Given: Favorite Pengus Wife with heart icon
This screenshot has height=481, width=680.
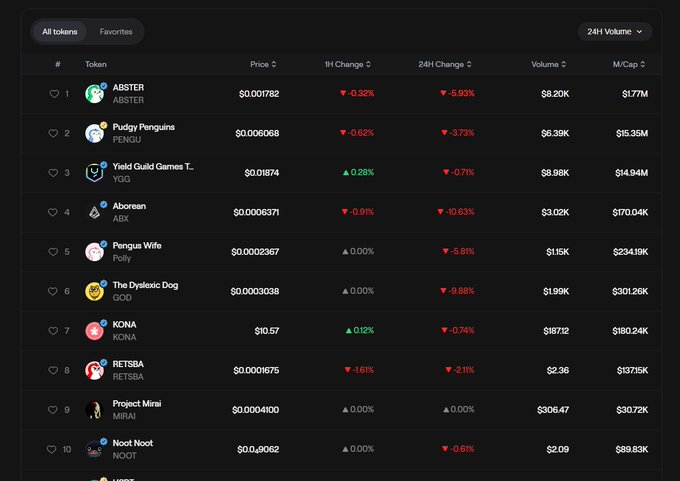Looking at the screenshot, I should click(53, 252).
